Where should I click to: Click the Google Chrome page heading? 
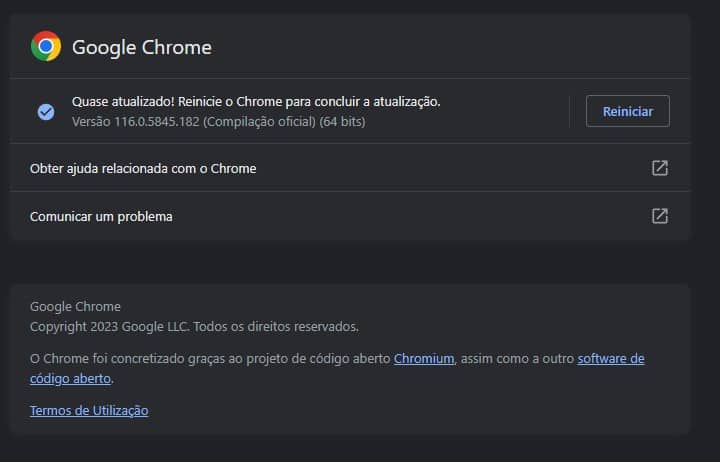[x=142, y=47]
